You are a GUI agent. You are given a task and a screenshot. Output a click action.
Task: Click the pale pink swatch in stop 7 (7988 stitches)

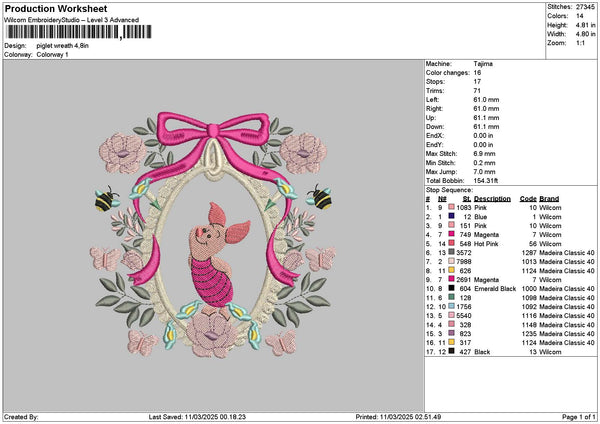452,261
